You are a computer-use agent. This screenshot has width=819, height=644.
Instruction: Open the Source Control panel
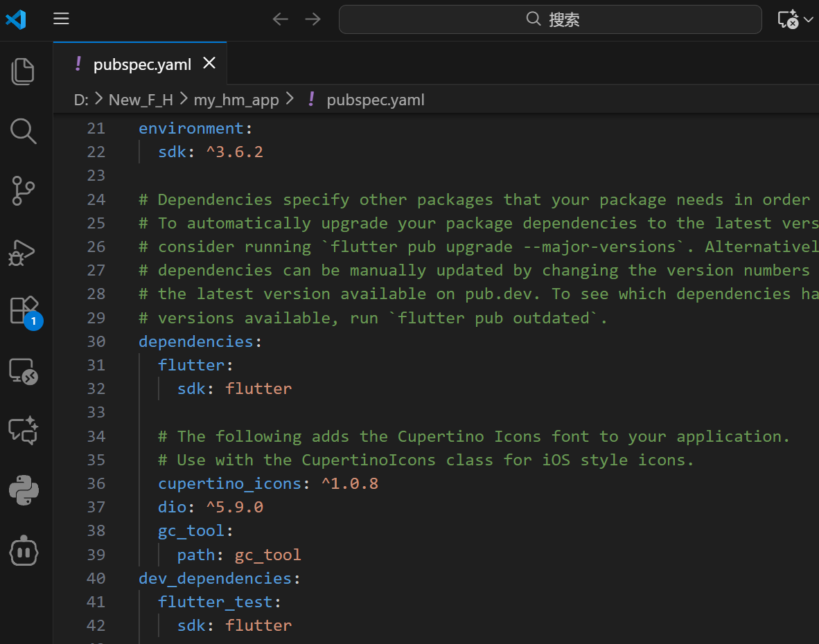24,190
